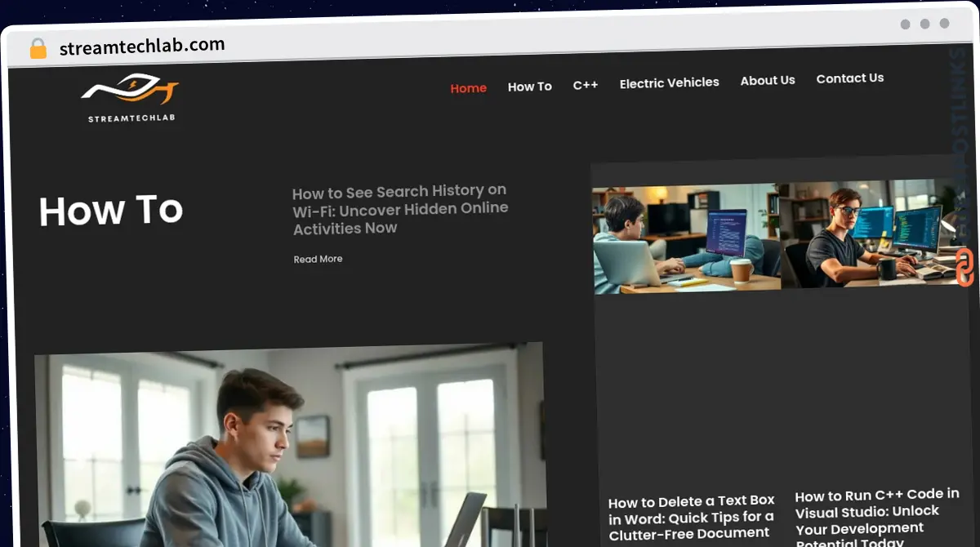Click the Read More link
Viewport: 980px width, 547px height.
[318, 258]
